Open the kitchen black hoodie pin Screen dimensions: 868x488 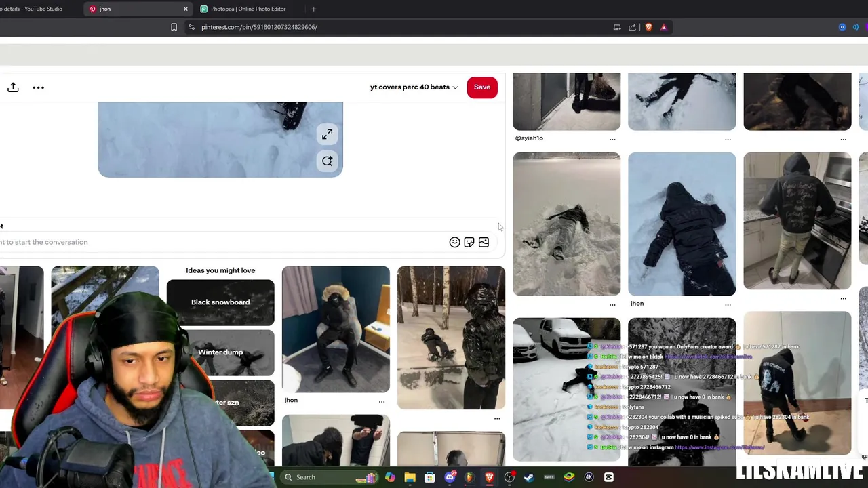(x=797, y=221)
